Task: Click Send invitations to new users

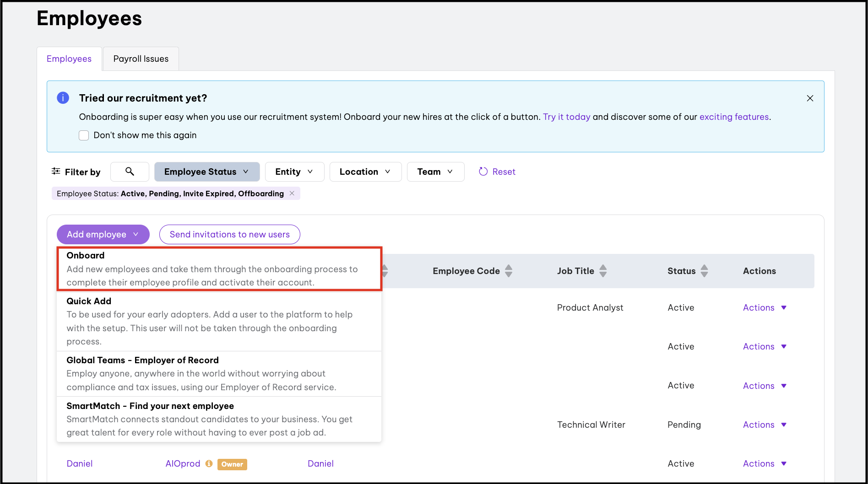Action: (229, 234)
